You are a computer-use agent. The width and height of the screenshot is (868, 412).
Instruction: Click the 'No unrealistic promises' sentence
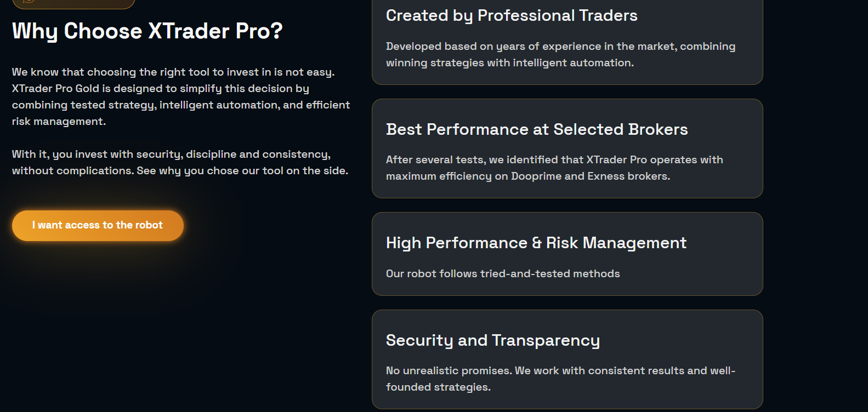tap(449, 371)
